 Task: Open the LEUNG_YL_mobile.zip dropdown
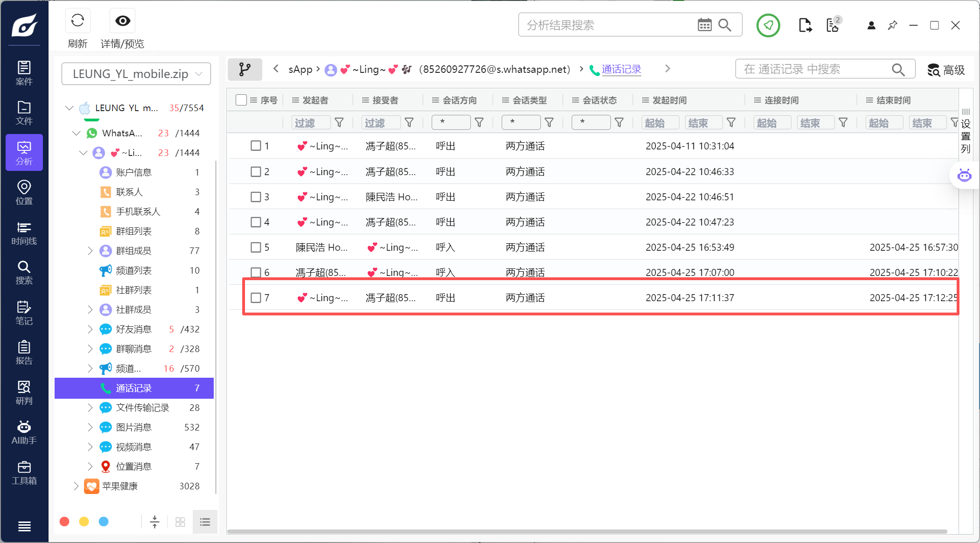[136, 74]
